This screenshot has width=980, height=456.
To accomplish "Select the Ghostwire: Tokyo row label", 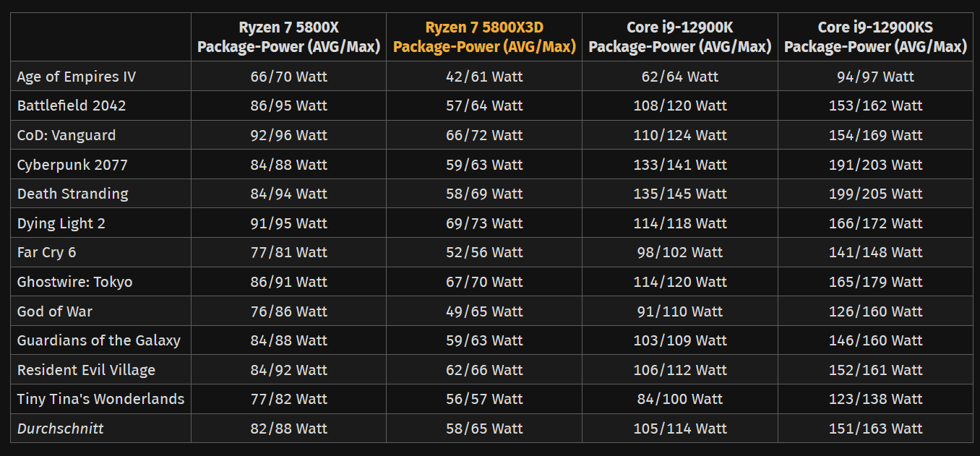I will [75, 282].
